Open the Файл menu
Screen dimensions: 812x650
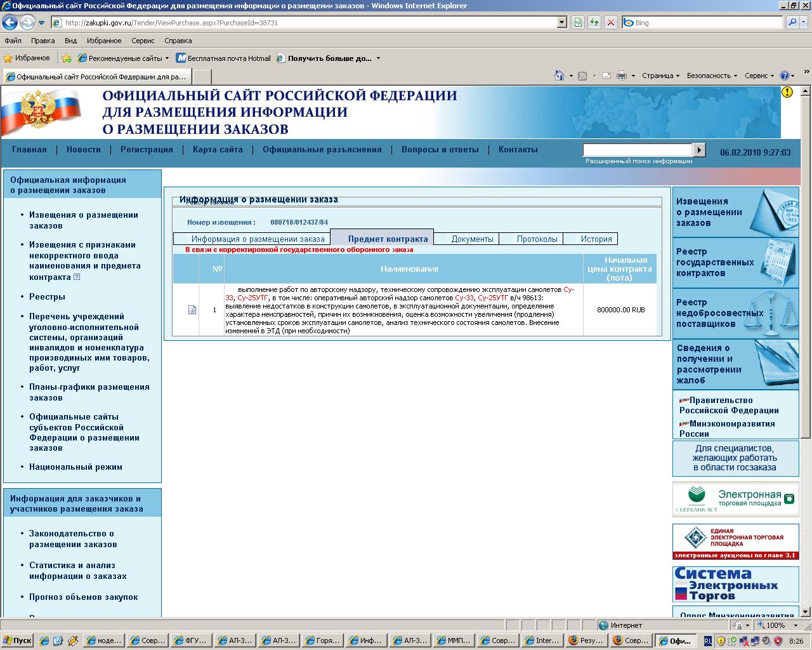click(13, 41)
